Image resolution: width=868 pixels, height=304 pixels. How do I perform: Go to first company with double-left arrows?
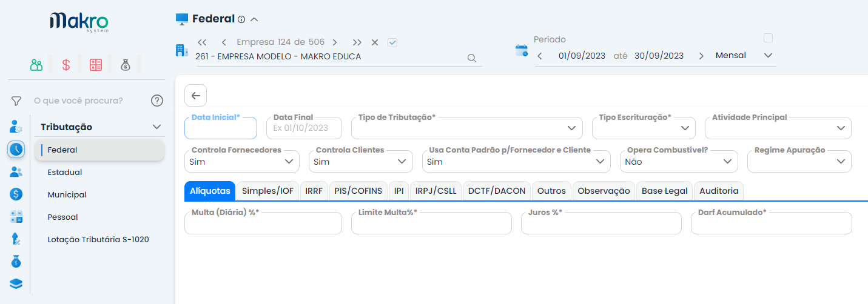pos(203,42)
